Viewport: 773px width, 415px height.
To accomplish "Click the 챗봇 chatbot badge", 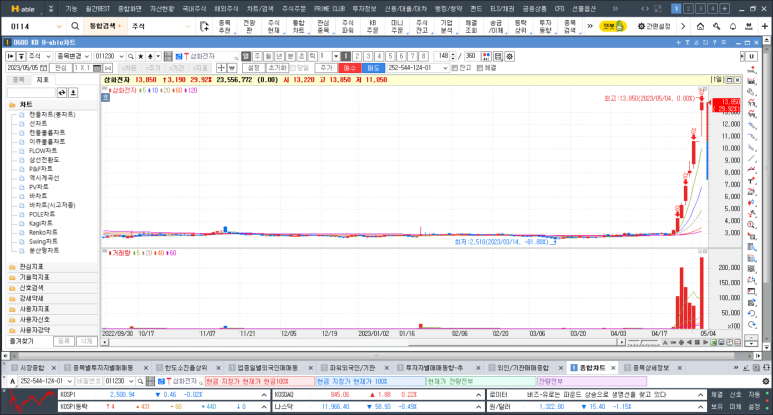I will point(613,26).
